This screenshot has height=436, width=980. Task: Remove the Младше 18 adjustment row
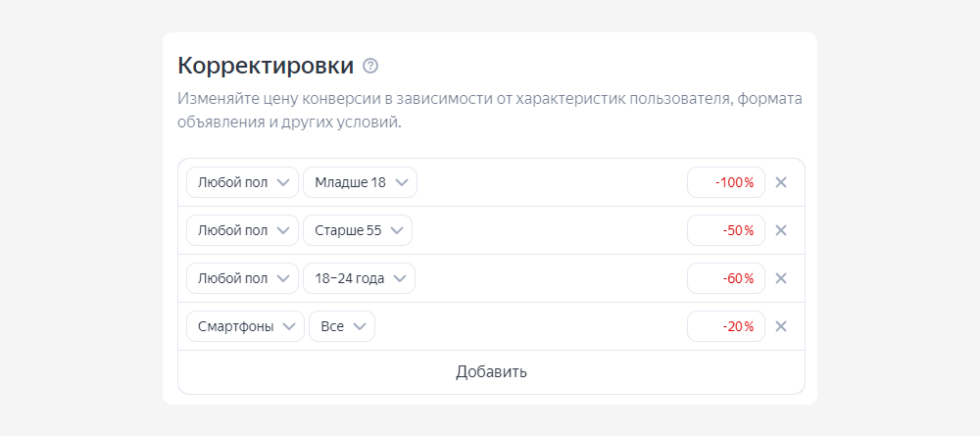click(781, 182)
